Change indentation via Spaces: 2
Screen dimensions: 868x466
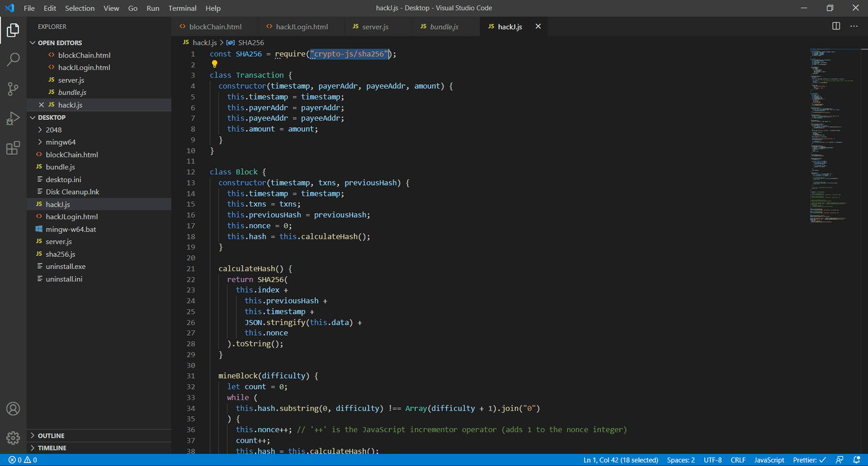tap(681, 460)
